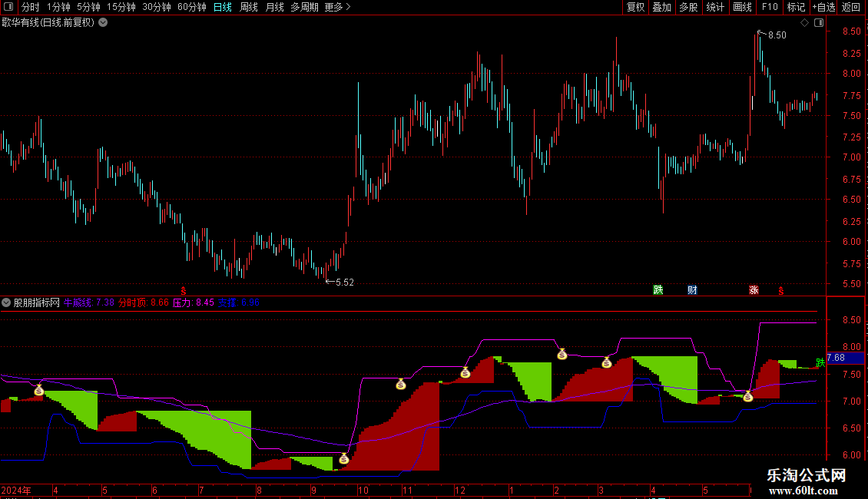Screen dimensions: 868x499
Task: Click the 牛熊线: 7.38 value
Action: click(89, 302)
